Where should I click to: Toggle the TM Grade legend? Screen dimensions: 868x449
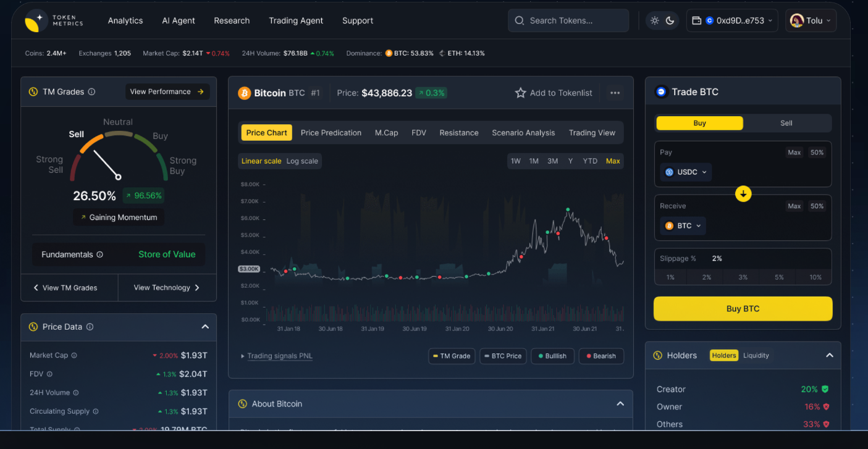pyautogui.click(x=452, y=356)
